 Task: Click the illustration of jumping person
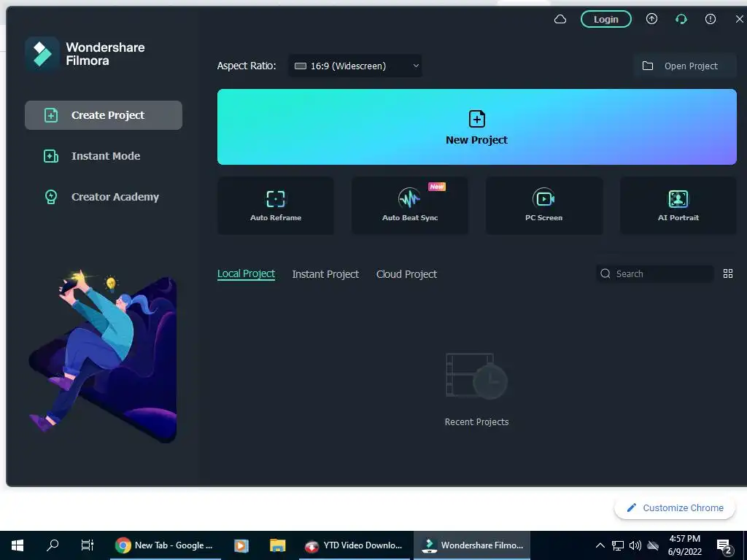coord(104,356)
